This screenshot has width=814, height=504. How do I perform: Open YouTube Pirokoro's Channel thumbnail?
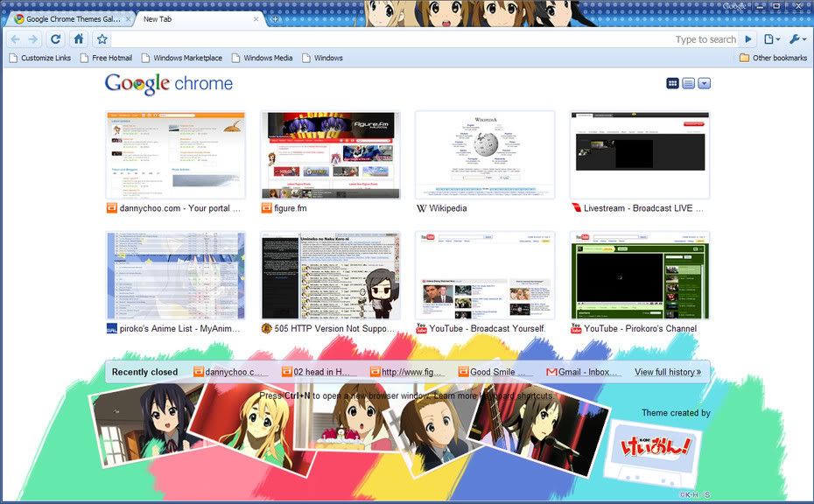point(640,275)
